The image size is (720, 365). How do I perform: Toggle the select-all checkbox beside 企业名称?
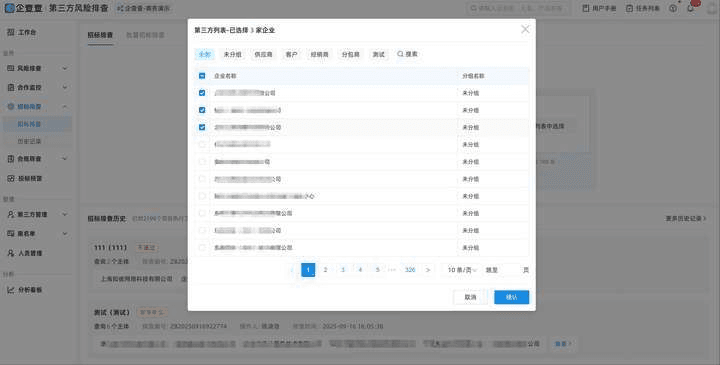coord(202,76)
